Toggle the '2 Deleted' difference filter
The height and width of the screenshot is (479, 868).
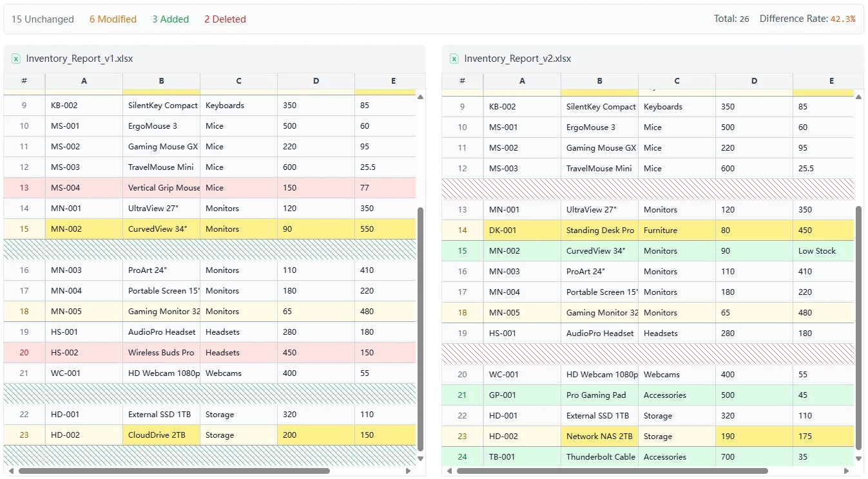pyautogui.click(x=225, y=19)
